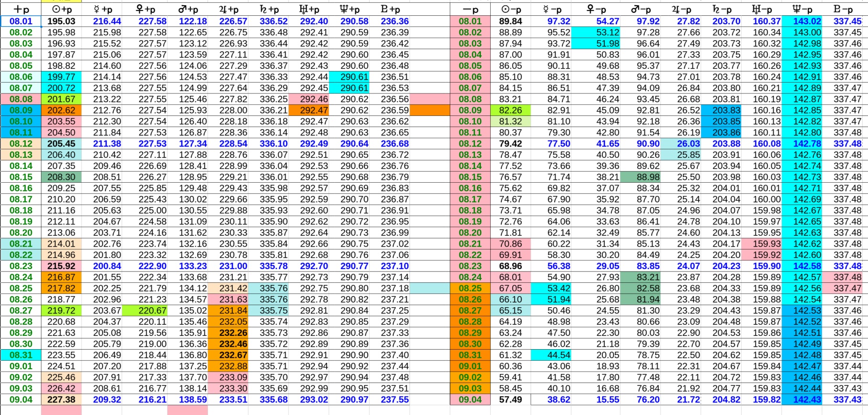868x415 pixels.
Task: Click the leftmost +p header cell
Action: [21, 10]
